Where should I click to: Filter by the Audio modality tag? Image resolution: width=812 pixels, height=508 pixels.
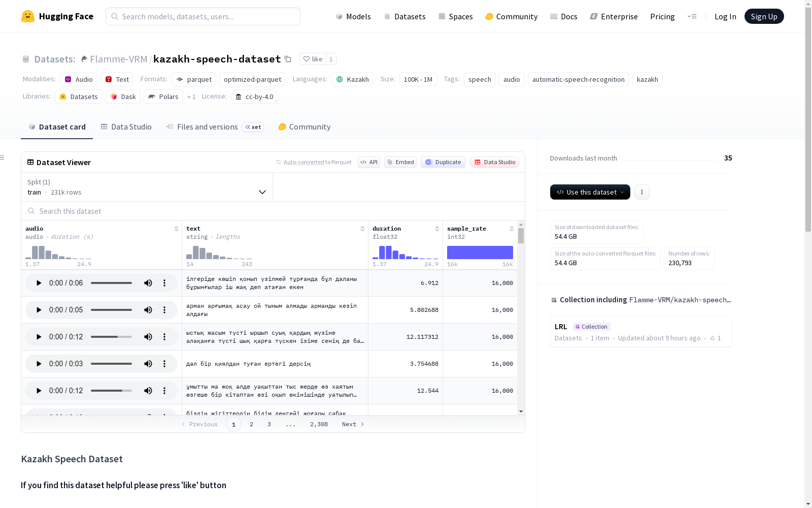click(x=79, y=79)
